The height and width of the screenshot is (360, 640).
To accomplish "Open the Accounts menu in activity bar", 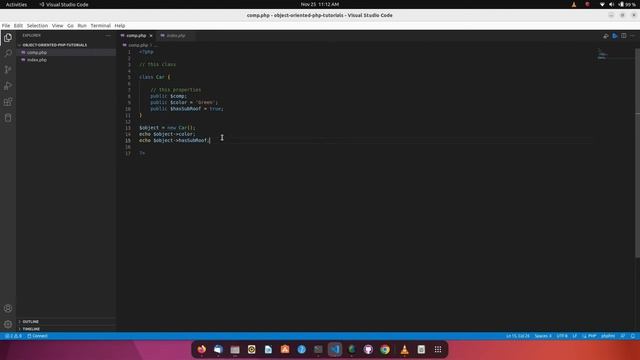I will pyautogui.click(x=8, y=308).
